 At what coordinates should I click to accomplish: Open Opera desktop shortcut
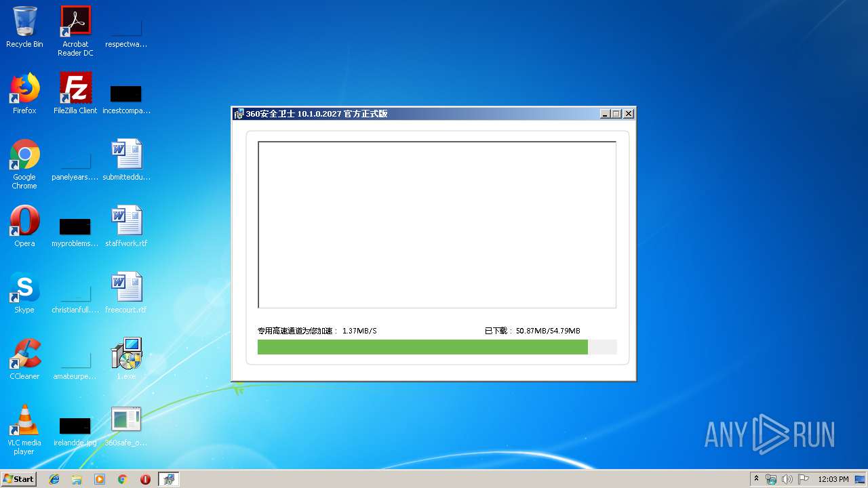[24, 226]
